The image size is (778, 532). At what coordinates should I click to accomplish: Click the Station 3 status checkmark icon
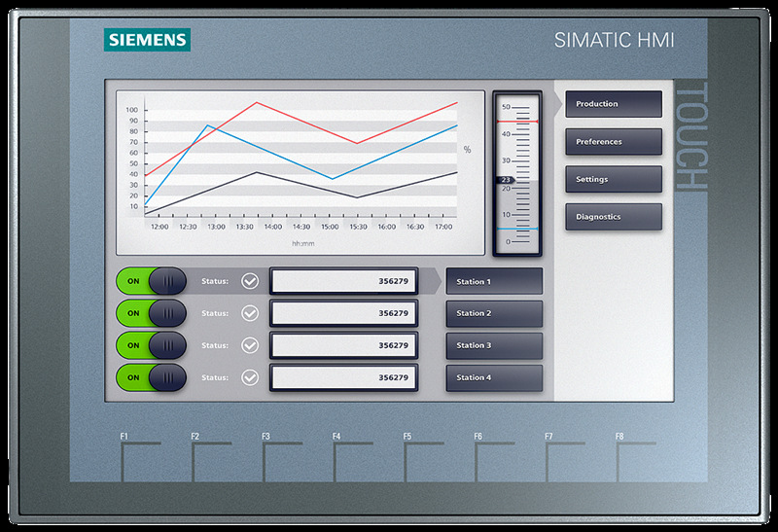[250, 345]
